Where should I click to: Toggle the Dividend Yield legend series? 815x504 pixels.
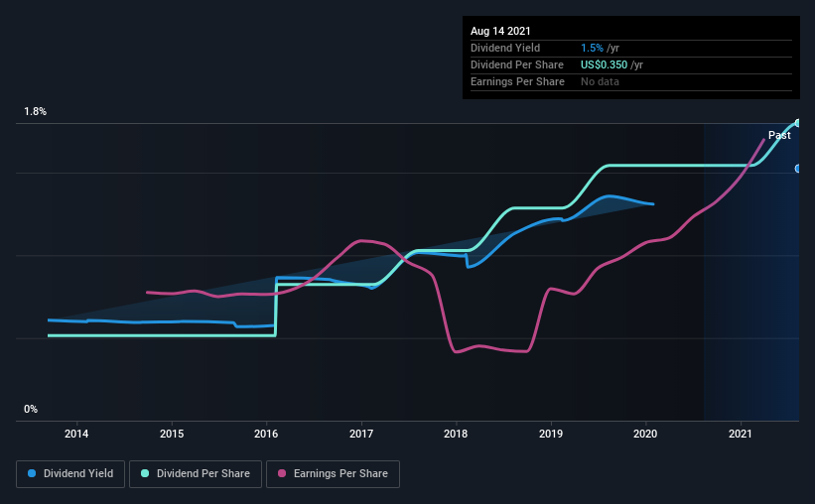pos(70,474)
